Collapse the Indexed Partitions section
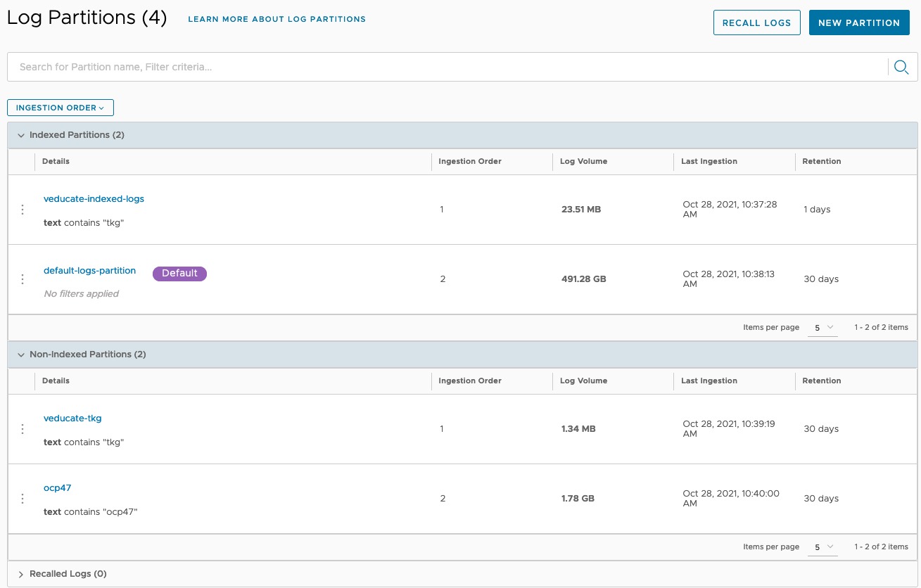Screen dimensions: 921x588 coord(21,135)
